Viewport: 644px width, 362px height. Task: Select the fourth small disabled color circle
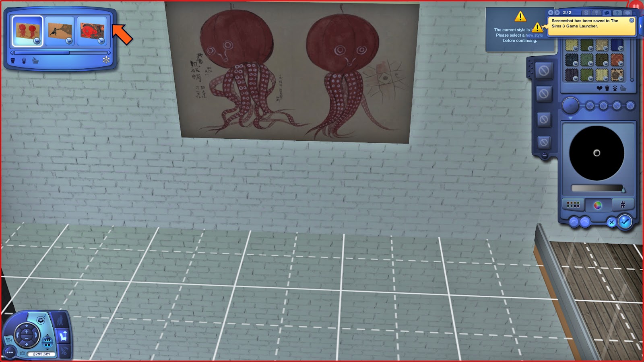point(630,105)
